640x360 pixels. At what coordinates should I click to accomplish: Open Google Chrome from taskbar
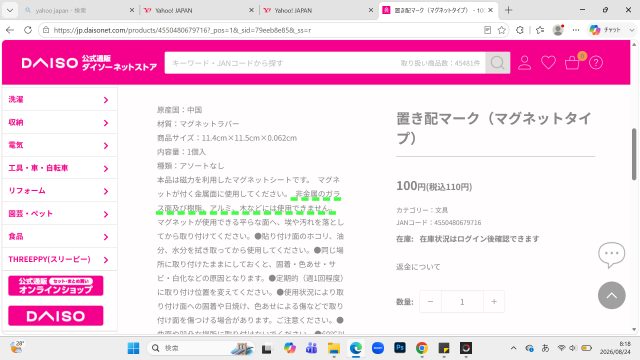click(422, 348)
